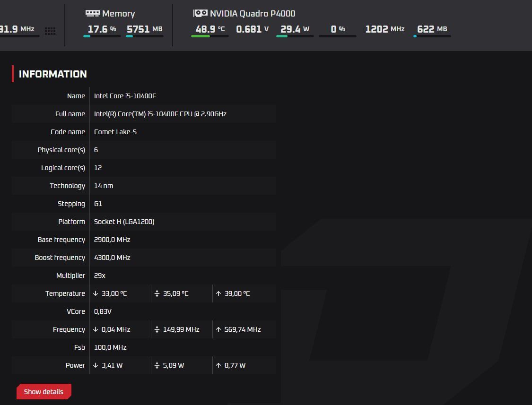Click the 'Full name' row label
This screenshot has width=532, height=405.
(70, 114)
